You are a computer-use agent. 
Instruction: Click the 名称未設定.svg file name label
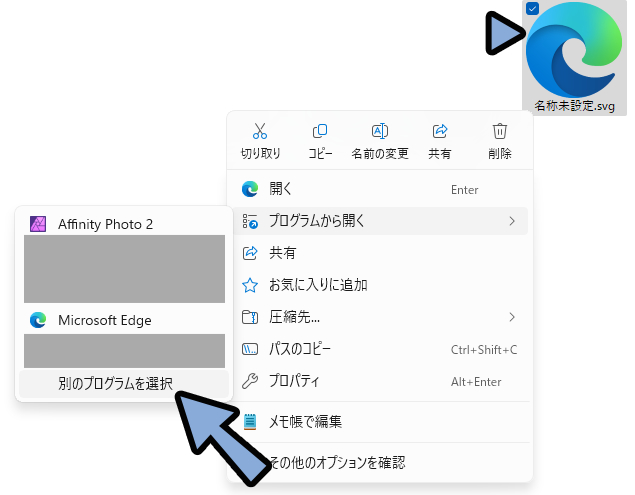[x=574, y=106]
